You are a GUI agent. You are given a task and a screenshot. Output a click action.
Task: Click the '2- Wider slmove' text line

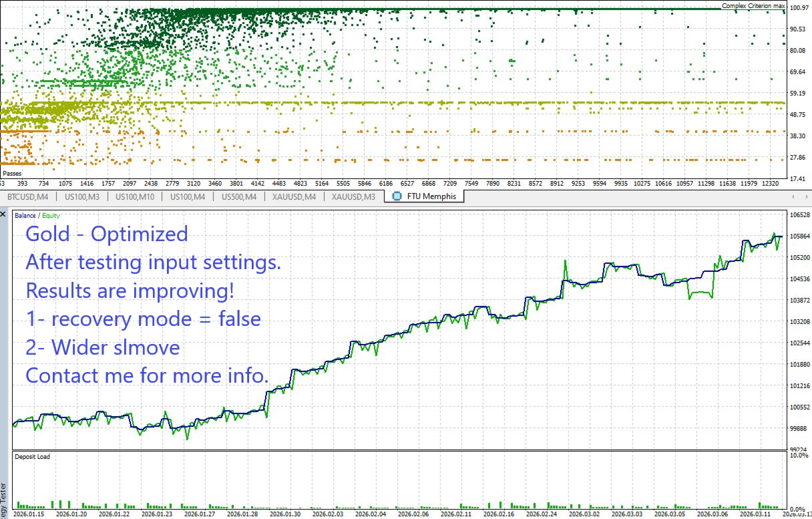[103, 347]
